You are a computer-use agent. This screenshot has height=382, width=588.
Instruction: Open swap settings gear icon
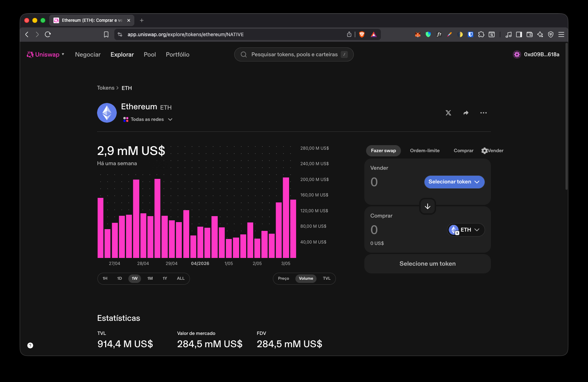(484, 151)
